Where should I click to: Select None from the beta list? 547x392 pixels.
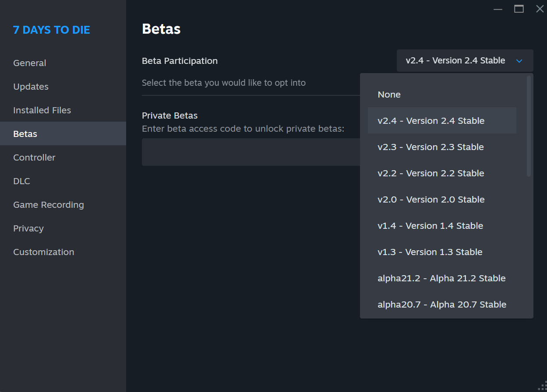pos(389,94)
